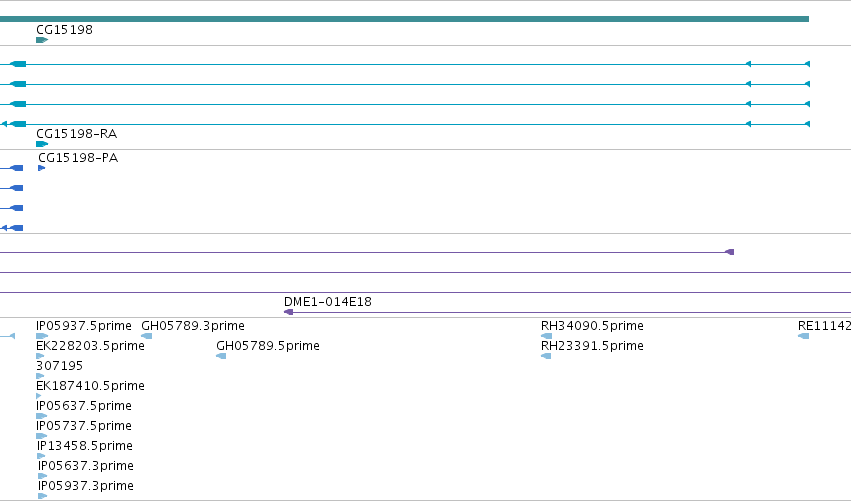The height and width of the screenshot is (501, 851).
Task: Click the DME1-014E18 purple arrowhead
Action: point(289,312)
